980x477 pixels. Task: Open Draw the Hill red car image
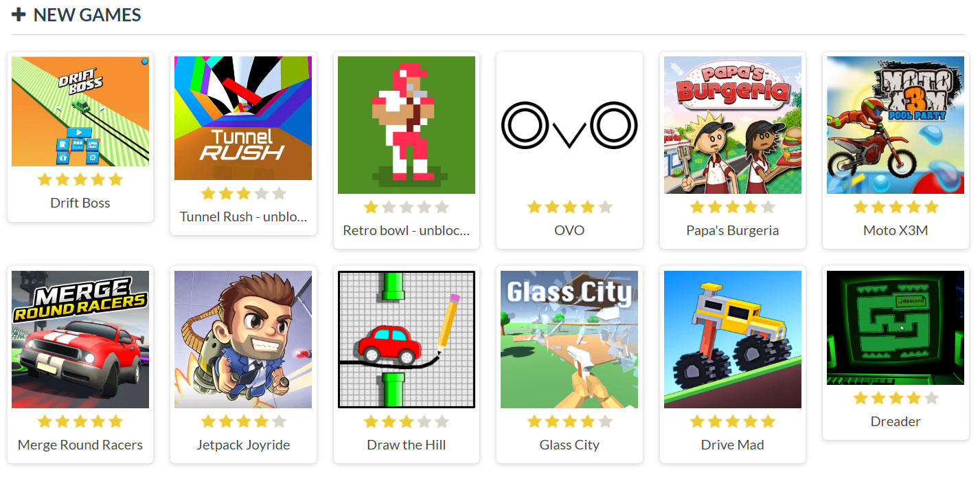tap(407, 340)
